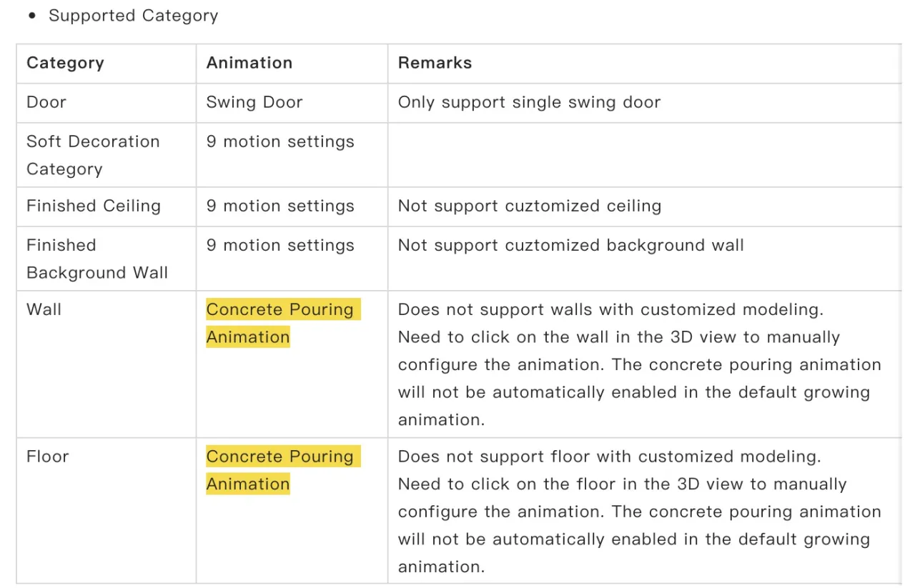Click highlighted "Concrete Pouring Animation" in Wall row
Viewport: 915px width, 588px height.
280,323
